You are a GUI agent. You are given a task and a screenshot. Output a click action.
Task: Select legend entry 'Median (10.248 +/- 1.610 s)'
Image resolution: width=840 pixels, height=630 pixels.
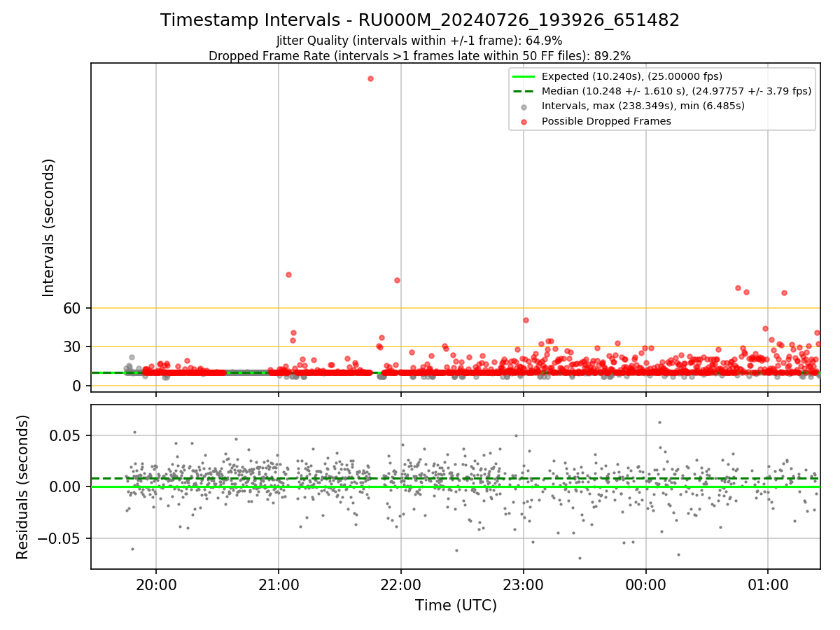click(x=676, y=91)
